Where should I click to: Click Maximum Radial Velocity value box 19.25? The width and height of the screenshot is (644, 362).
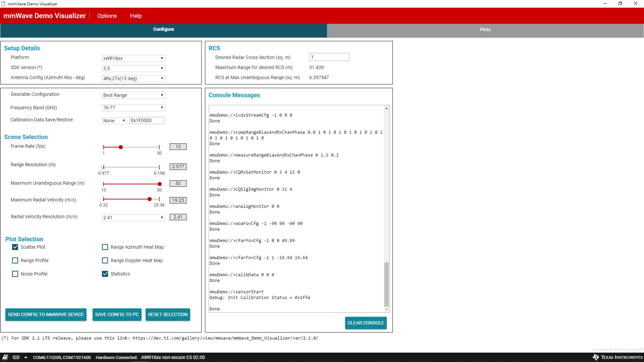178,200
